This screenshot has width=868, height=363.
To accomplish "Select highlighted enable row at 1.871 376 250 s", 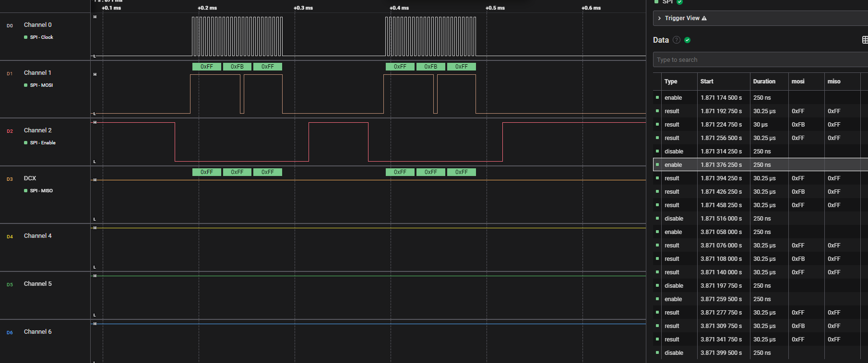I will 760,165.
